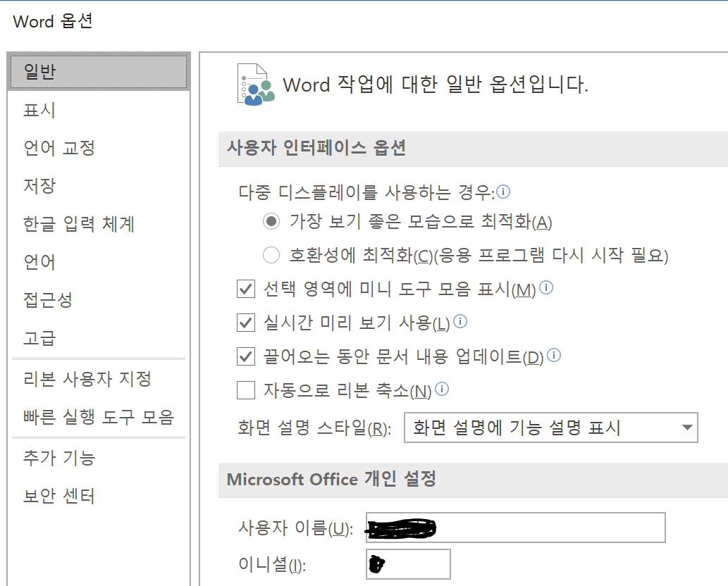Image resolution: width=728 pixels, height=586 pixels.
Task: Open 빠른 실행 도구 모음 settings
Action: pos(99,417)
